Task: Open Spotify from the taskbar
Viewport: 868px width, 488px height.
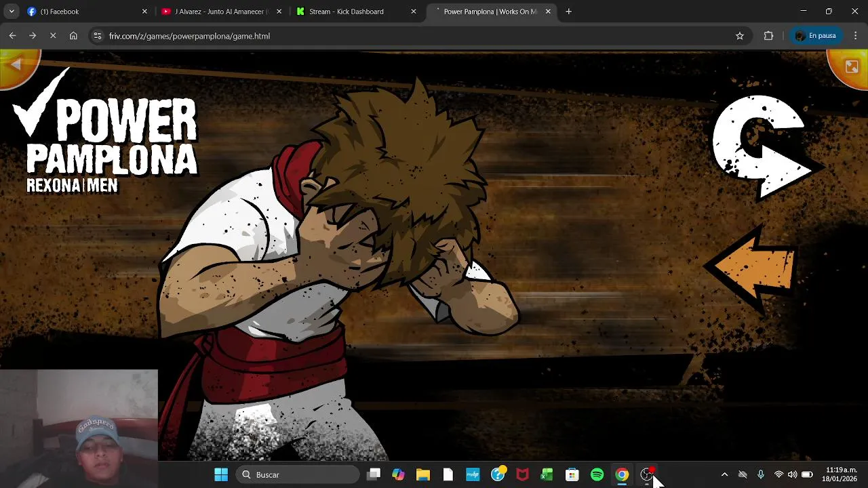Action: click(597, 474)
